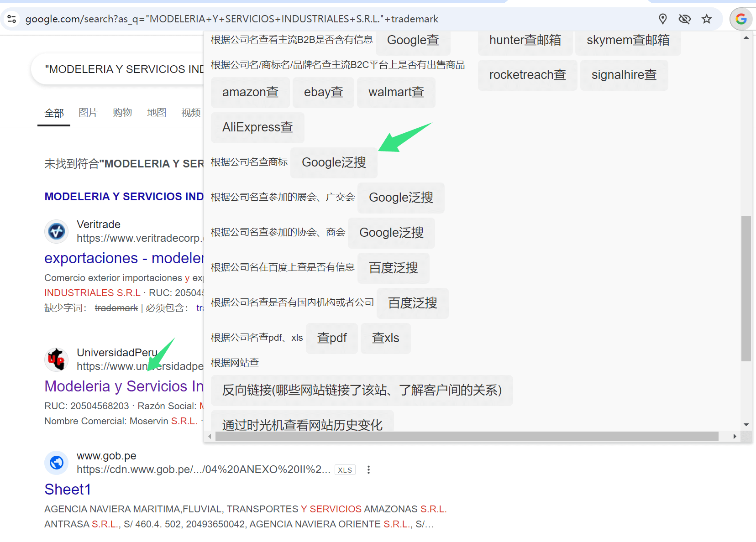Click the blue MODELERIA Y SERVICIOS IND link
The height and width of the screenshot is (542, 756).
pyautogui.click(x=124, y=197)
